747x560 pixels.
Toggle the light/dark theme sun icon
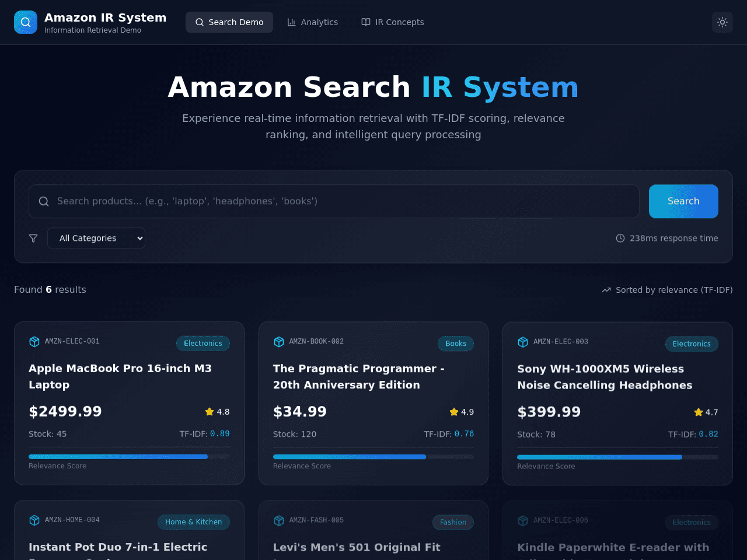pyautogui.click(x=722, y=22)
